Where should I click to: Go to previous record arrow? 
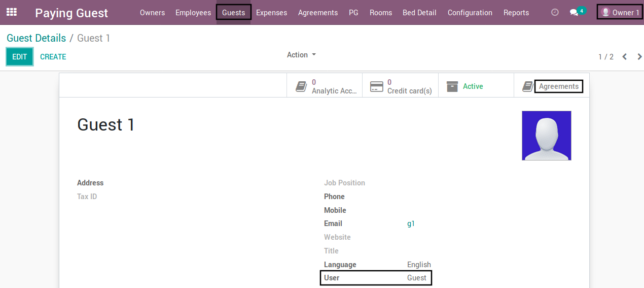point(625,56)
